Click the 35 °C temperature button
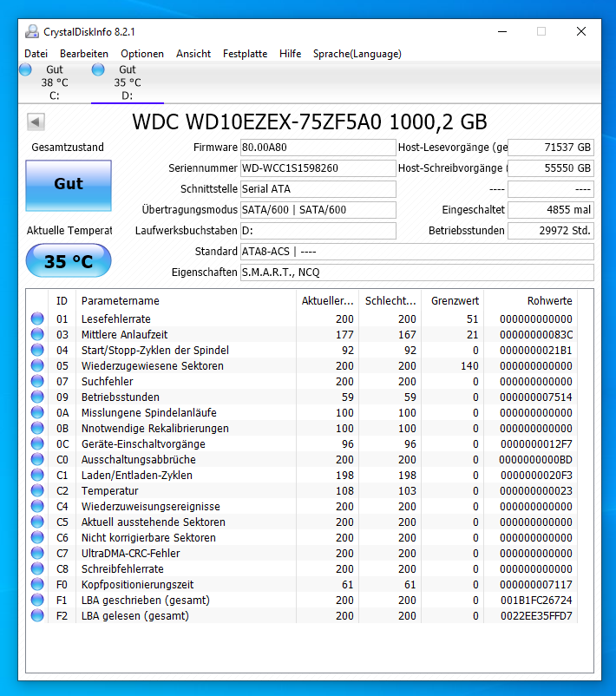Viewport: 616px width, 696px height. pos(69,260)
